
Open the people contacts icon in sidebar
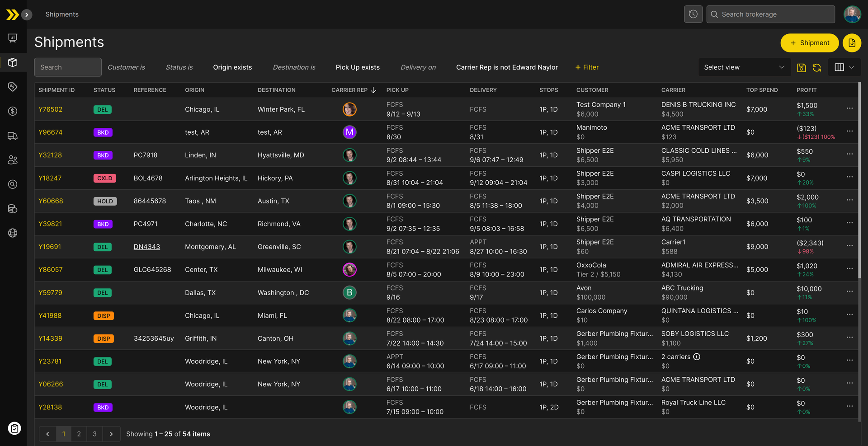pyautogui.click(x=13, y=160)
